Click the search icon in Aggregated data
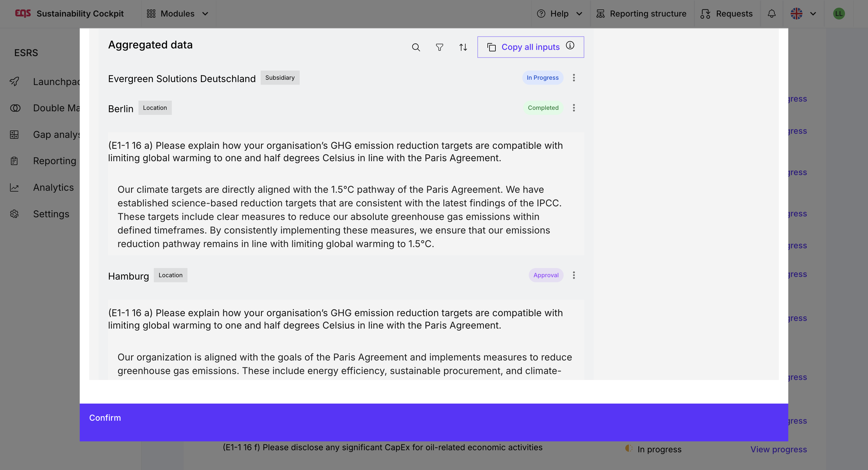The image size is (868, 470). pyautogui.click(x=416, y=47)
